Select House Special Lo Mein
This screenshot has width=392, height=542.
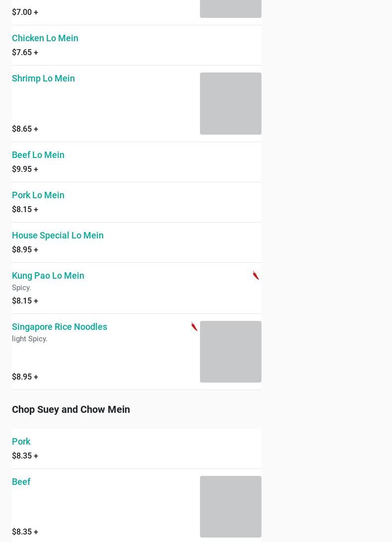tap(58, 235)
